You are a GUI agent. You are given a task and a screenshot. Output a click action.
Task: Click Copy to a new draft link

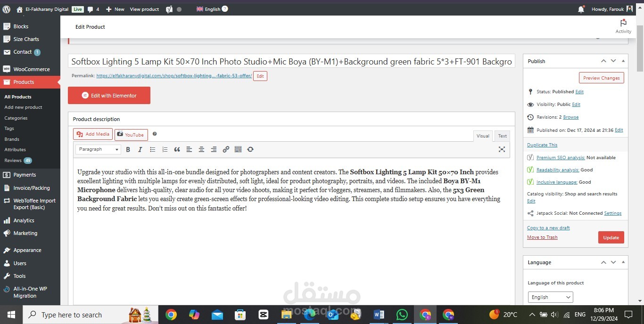tap(548, 228)
